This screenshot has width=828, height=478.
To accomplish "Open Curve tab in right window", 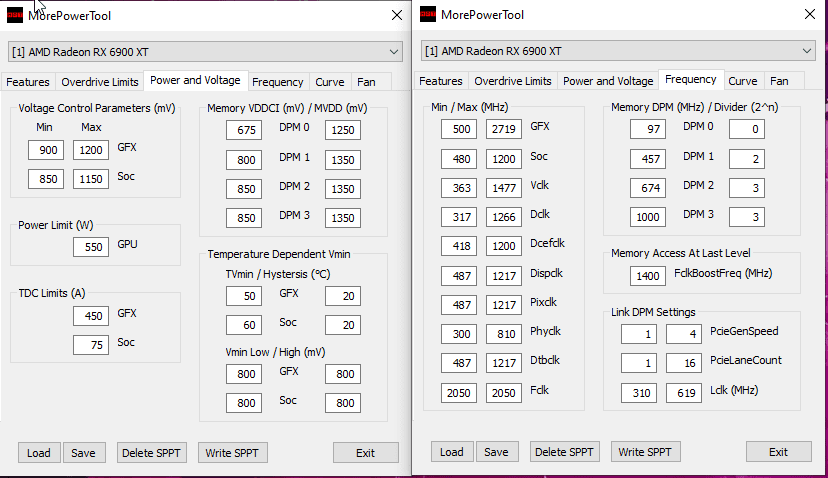I will tap(743, 81).
